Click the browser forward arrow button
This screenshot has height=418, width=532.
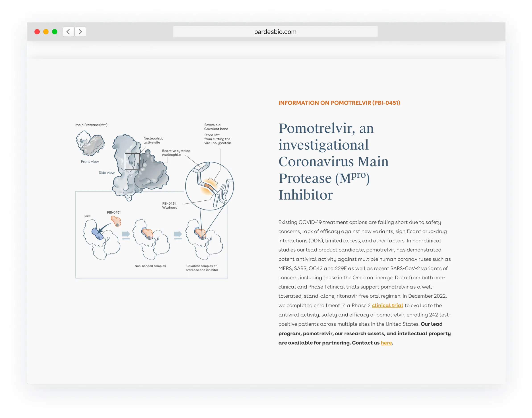point(80,32)
